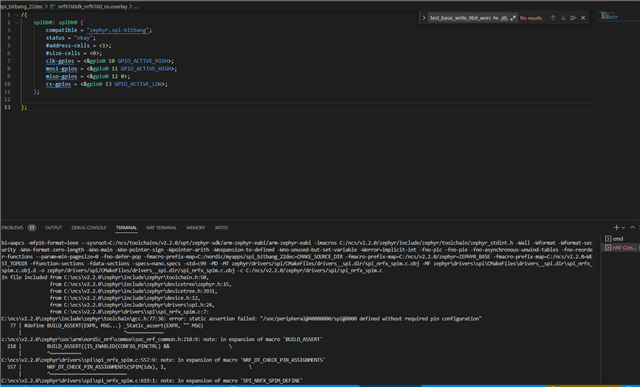Go to previous match in find widget
The height and width of the screenshot is (387, 640).
click(553, 18)
